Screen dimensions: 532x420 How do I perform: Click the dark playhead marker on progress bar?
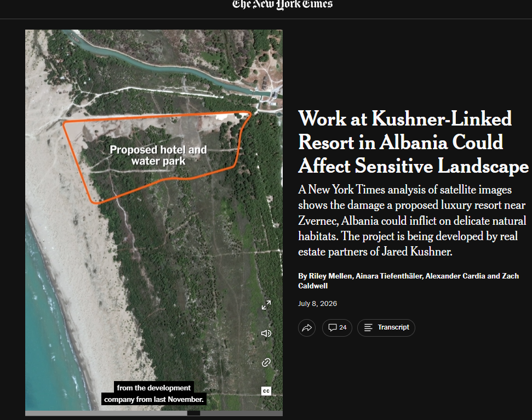[193, 413]
